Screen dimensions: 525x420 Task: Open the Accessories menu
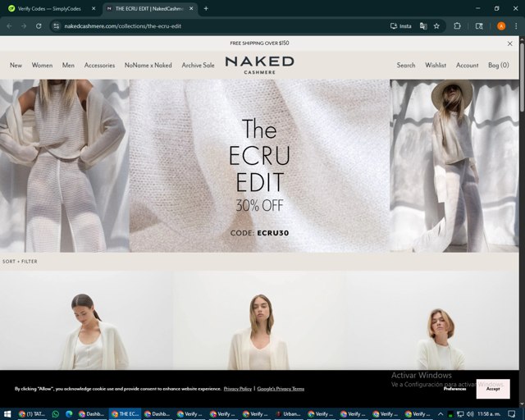pyautogui.click(x=99, y=66)
